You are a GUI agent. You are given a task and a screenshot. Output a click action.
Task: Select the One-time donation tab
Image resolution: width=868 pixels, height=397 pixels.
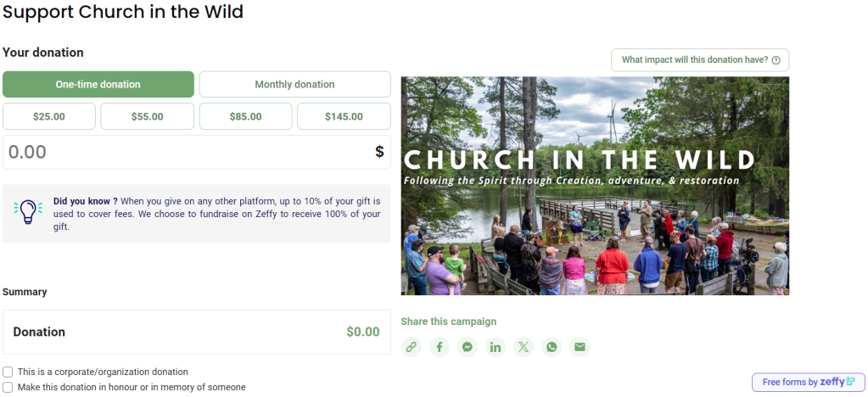[x=98, y=84]
